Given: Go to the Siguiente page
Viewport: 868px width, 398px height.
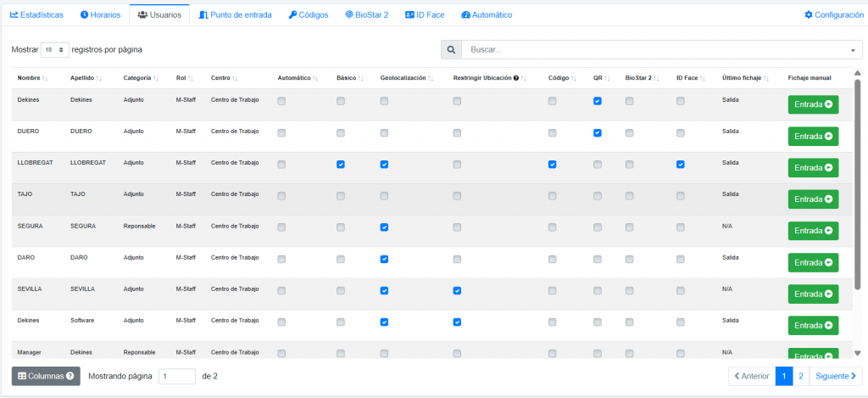Looking at the screenshot, I should point(836,376).
